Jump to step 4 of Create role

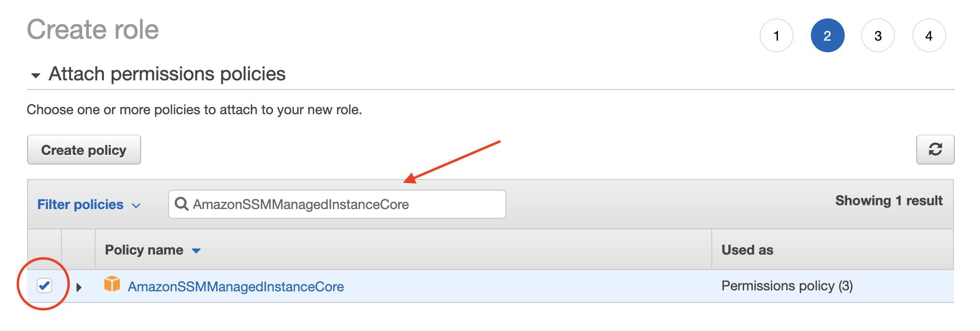(929, 35)
